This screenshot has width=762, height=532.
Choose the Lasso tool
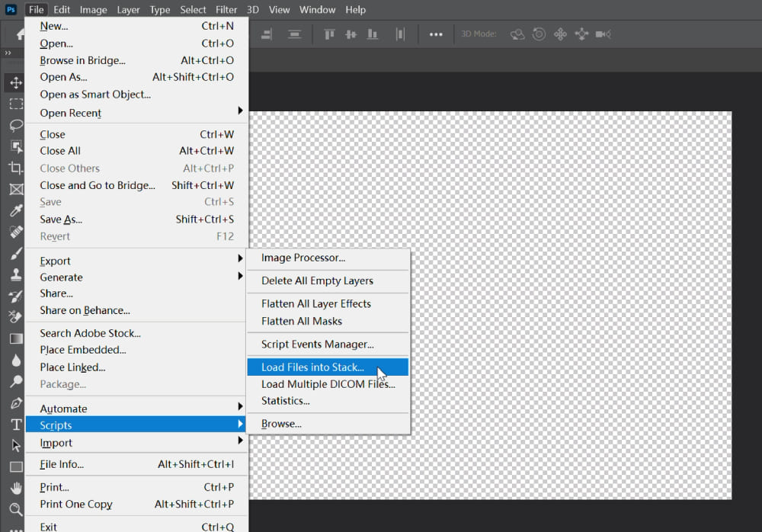click(x=16, y=125)
